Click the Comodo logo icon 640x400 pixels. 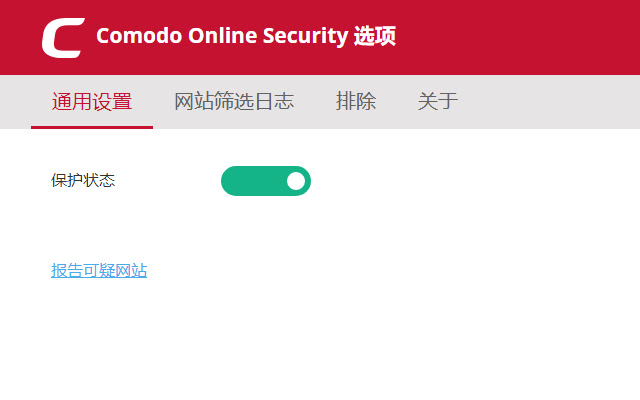[62, 37]
